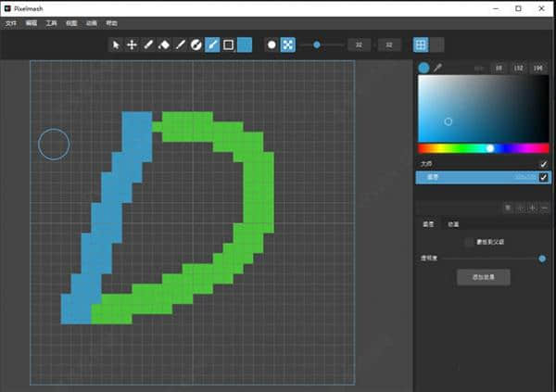Choose the Eraser tool

[164, 44]
